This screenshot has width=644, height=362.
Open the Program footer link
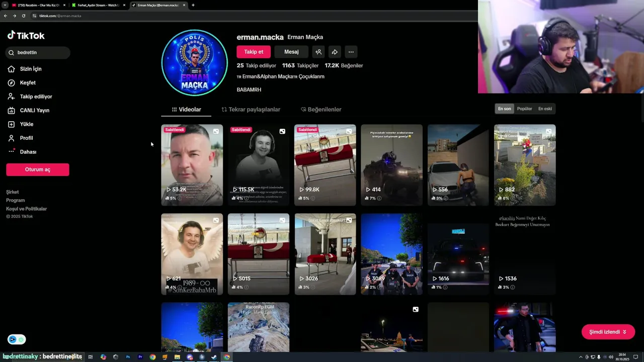coord(15,200)
